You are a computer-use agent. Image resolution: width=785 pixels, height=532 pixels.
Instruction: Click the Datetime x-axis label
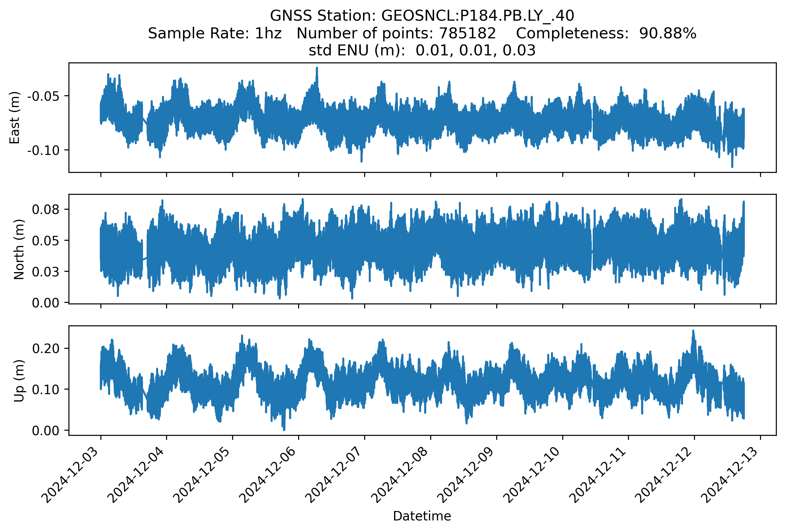422,516
